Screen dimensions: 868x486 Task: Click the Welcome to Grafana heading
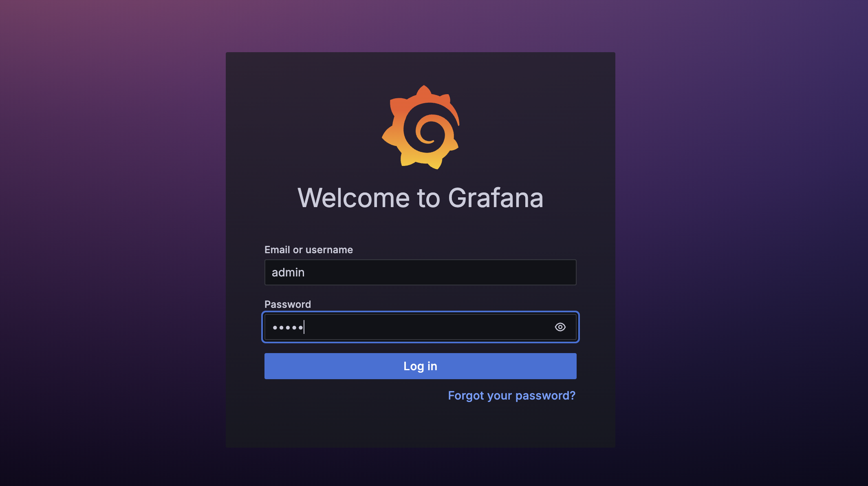click(421, 198)
